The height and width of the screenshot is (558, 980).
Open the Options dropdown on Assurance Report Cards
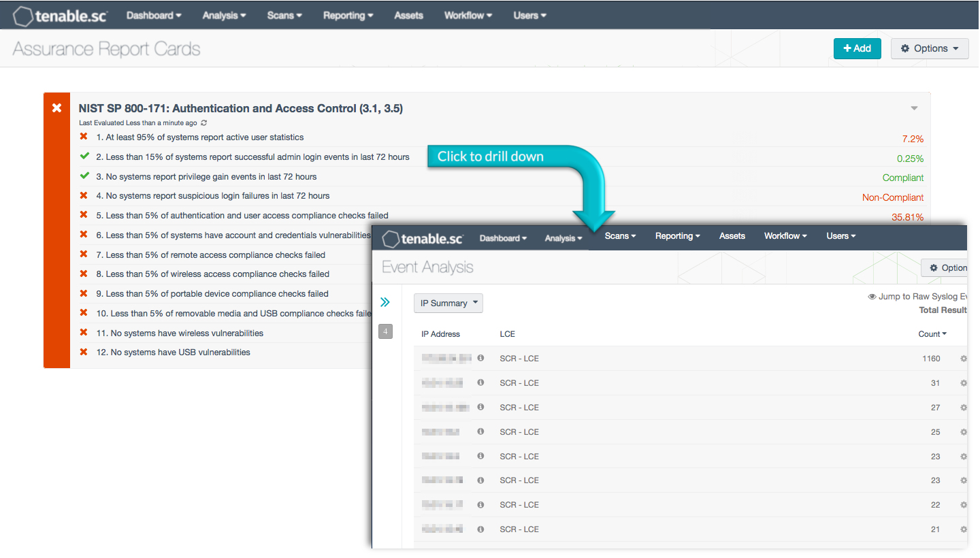pos(930,48)
